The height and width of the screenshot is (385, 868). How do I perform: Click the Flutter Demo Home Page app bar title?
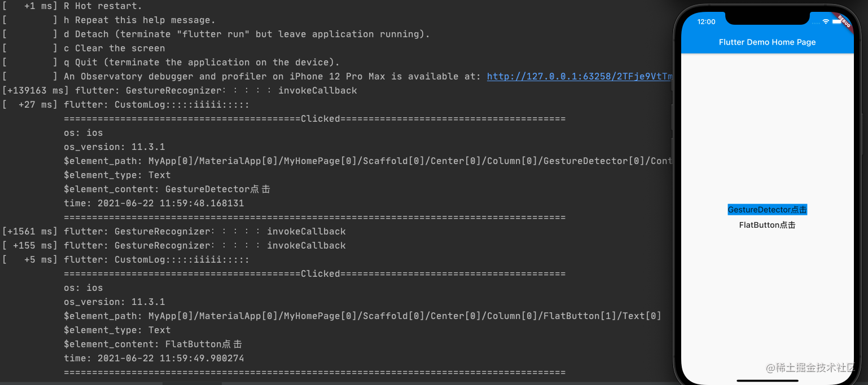click(767, 42)
